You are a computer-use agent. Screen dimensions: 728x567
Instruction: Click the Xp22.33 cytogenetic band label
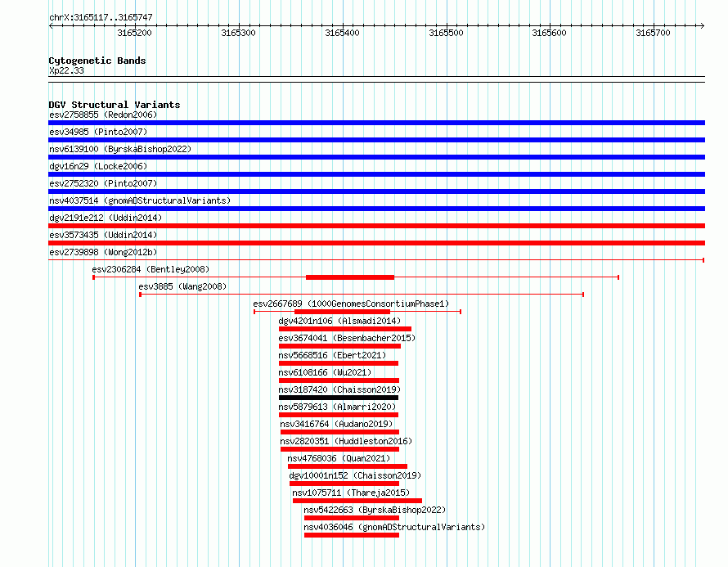click(66, 70)
